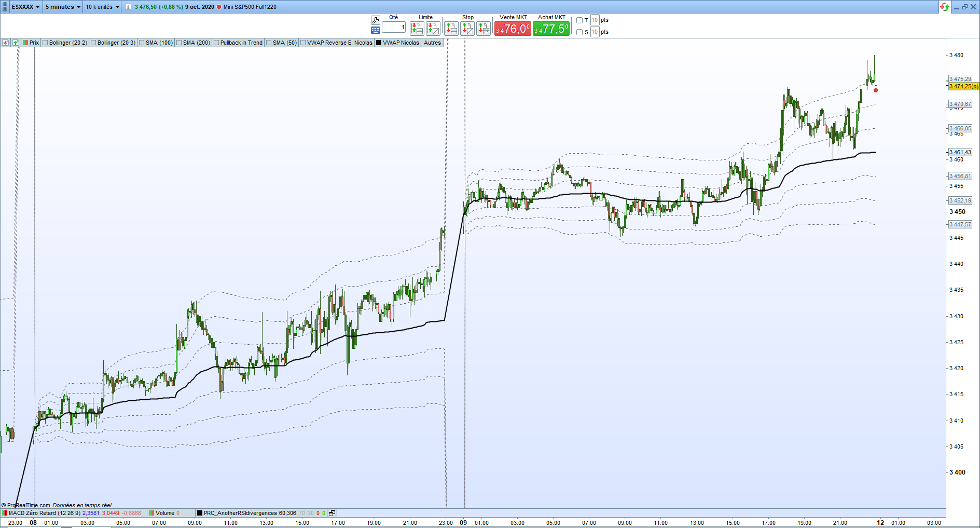Open the ProRealTime.com copyright link
This screenshot has width=980, height=528.
[x=26, y=505]
